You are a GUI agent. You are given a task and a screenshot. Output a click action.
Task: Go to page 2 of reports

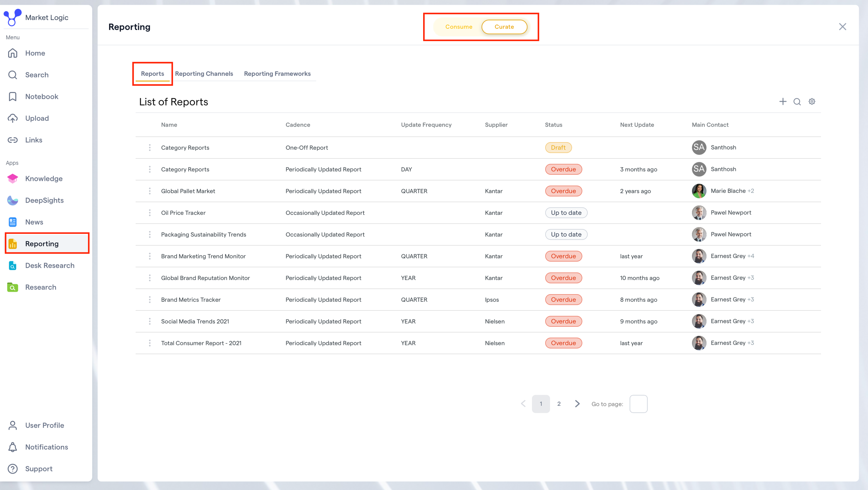559,404
